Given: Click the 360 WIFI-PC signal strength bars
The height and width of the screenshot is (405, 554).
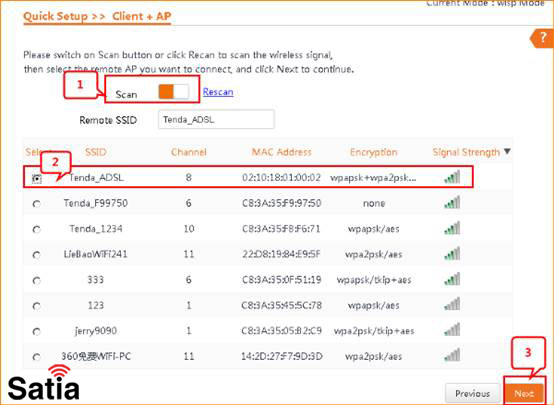Looking at the screenshot, I should [x=452, y=355].
